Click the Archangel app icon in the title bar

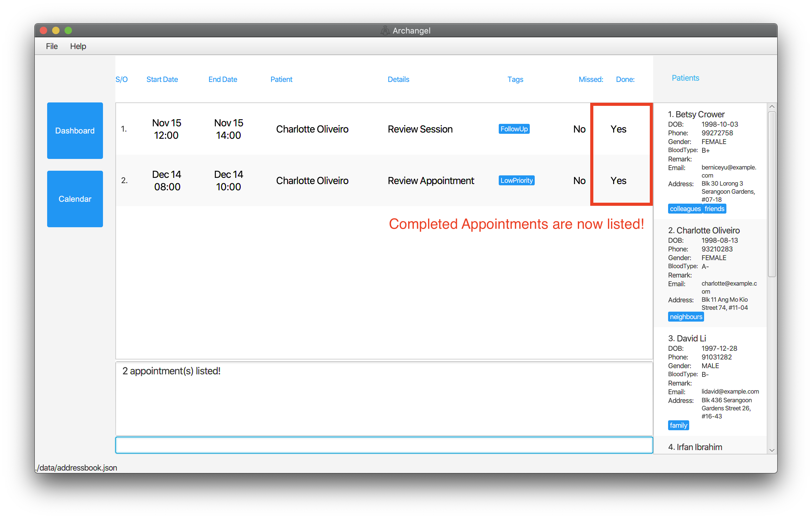click(385, 31)
